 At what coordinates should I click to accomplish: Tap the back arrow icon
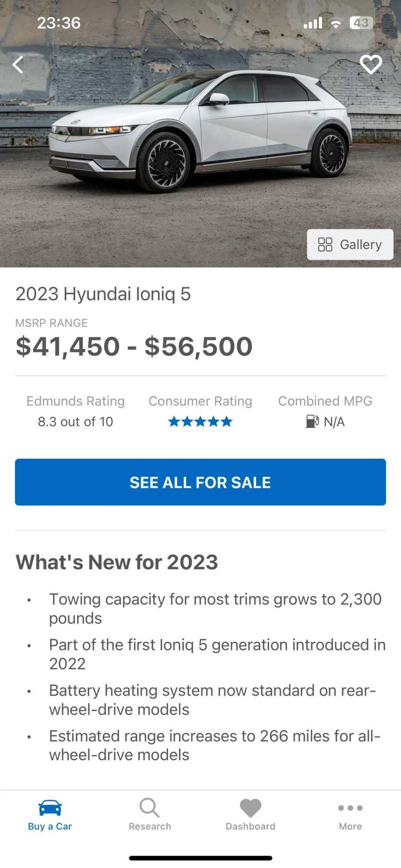(18, 65)
